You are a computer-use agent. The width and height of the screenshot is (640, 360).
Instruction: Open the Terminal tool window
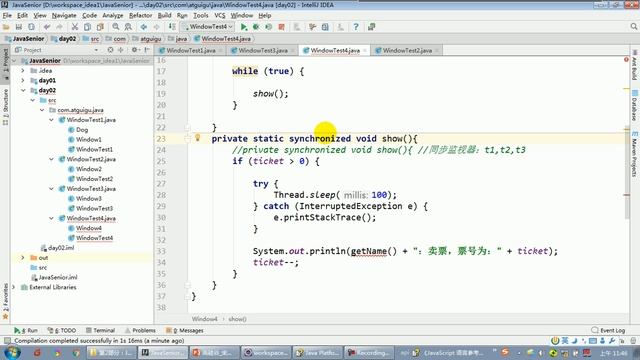click(100, 330)
